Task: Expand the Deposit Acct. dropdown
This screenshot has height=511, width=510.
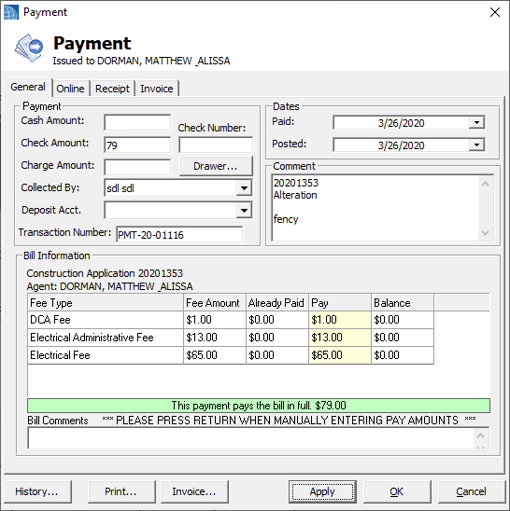Action: coord(244,210)
